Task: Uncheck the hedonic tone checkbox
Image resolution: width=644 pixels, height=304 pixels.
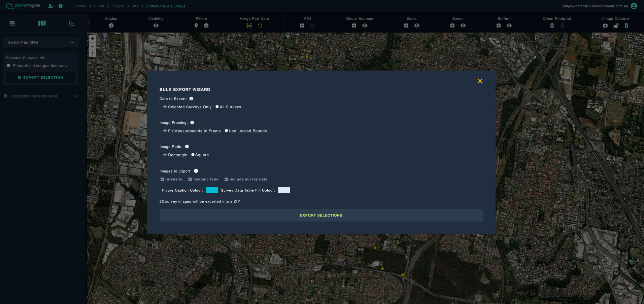Action: pyautogui.click(x=190, y=179)
